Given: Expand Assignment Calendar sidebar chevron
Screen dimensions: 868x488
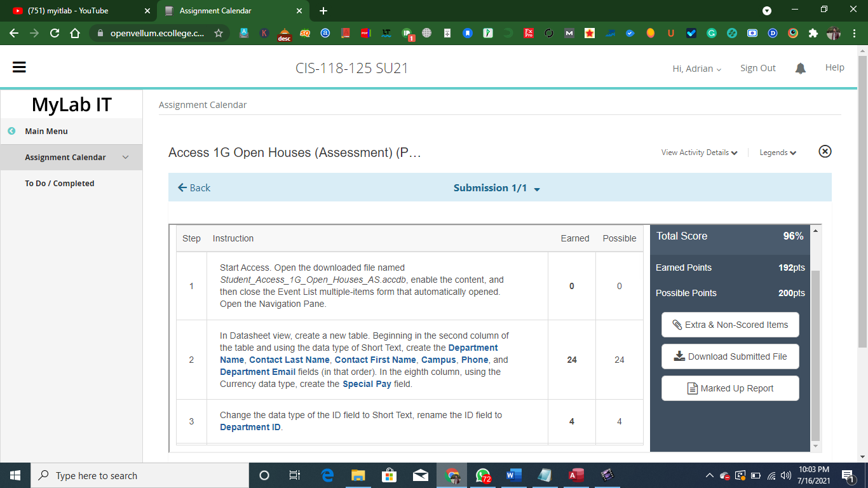Looking at the screenshot, I should [125, 157].
